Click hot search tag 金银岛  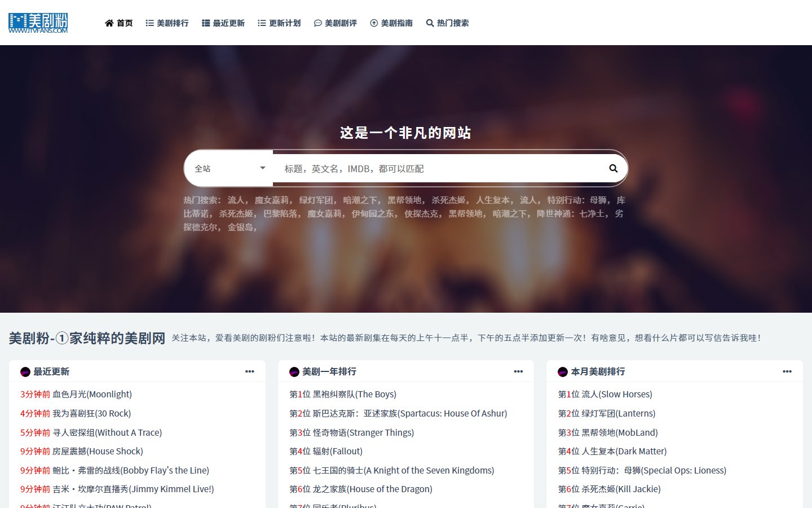coord(241,227)
